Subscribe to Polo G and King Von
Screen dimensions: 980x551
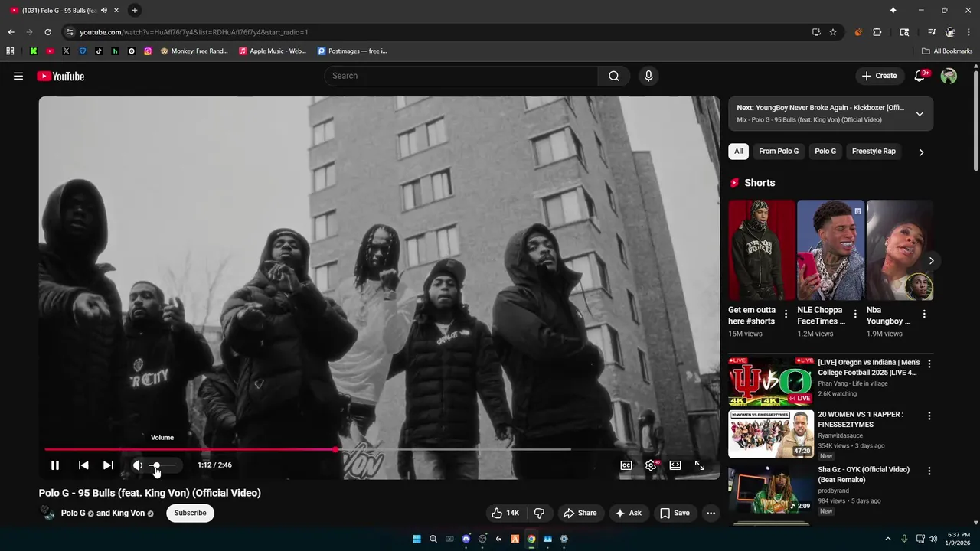click(190, 513)
